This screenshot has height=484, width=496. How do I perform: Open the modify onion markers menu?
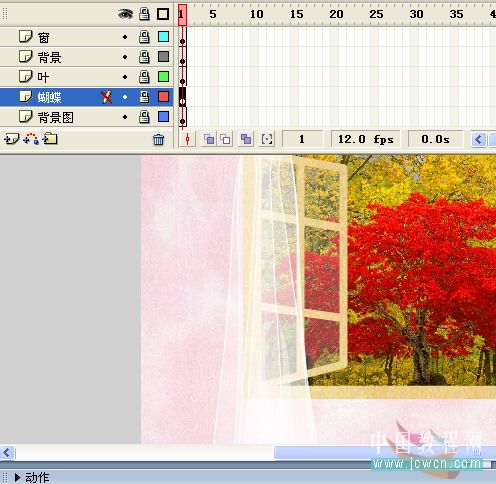click(267, 139)
